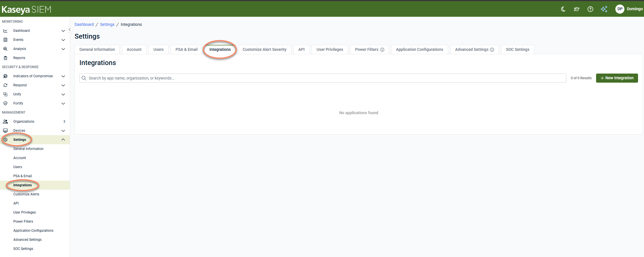This screenshot has width=644, height=257.
Task: Open the DP user avatar menu
Action: (x=620, y=9)
